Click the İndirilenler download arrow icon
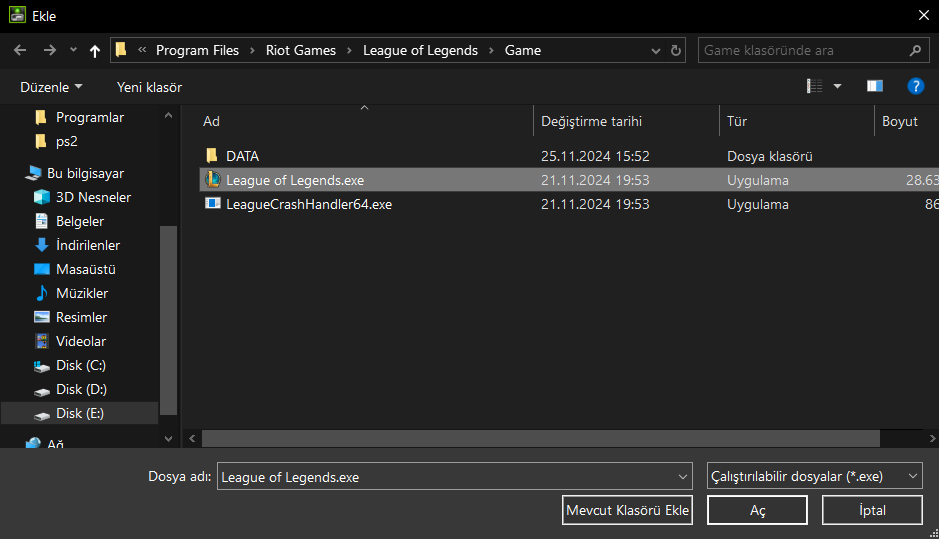The height and width of the screenshot is (539, 939). [x=42, y=245]
